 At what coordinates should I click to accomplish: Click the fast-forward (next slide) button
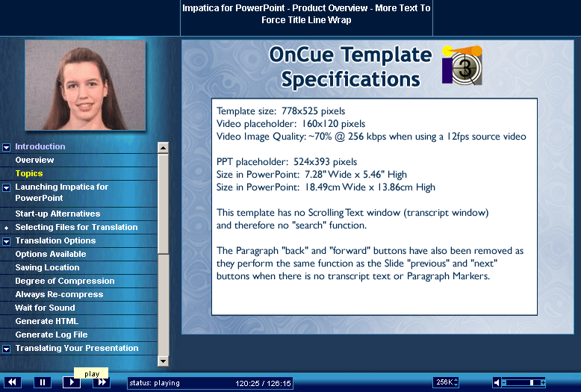[102, 382]
